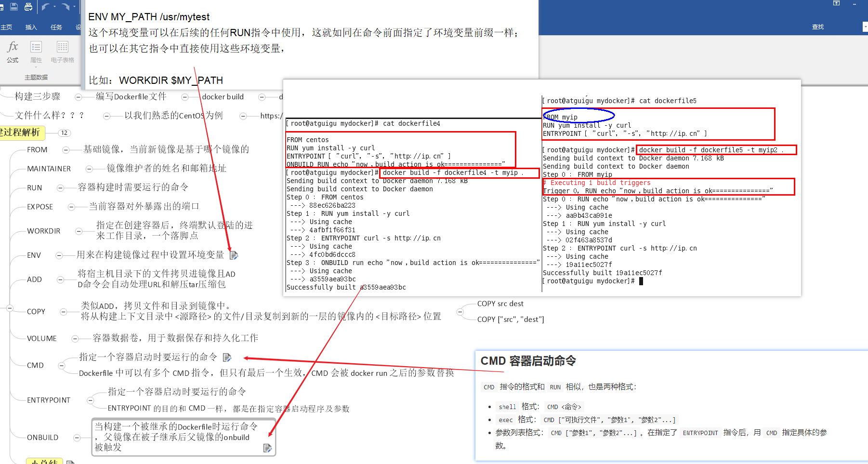Click the ribbon display options icon
Image resolution: width=868 pixels, height=464 pixels.
coord(836,3)
